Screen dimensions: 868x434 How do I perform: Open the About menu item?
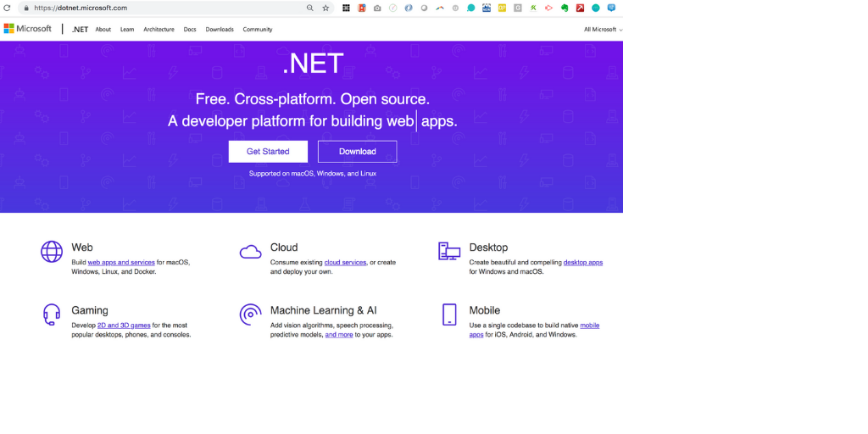point(103,30)
